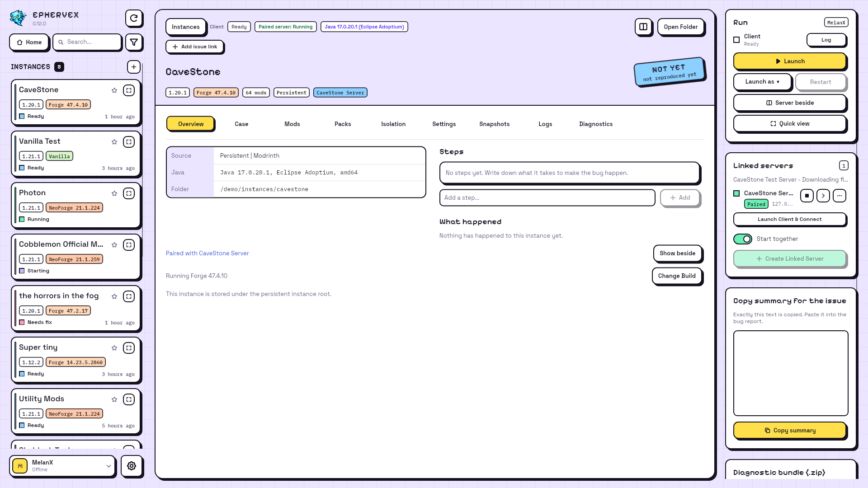Click Copy summary button

[790, 430]
